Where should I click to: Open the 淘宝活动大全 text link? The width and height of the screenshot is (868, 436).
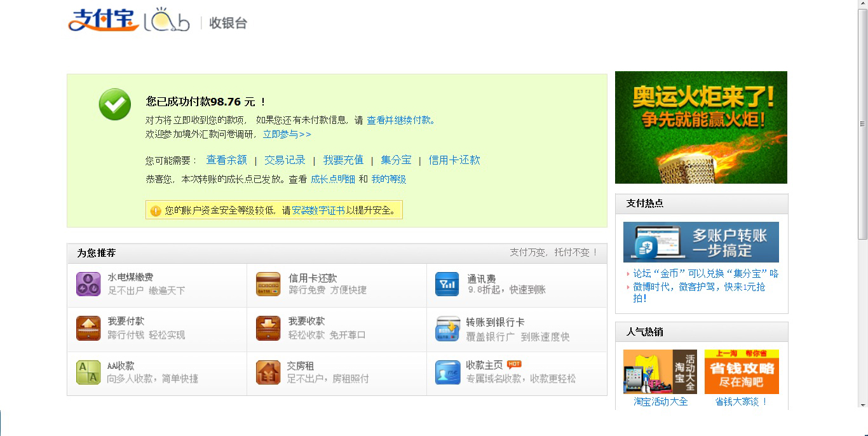click(x=660, y=402)
